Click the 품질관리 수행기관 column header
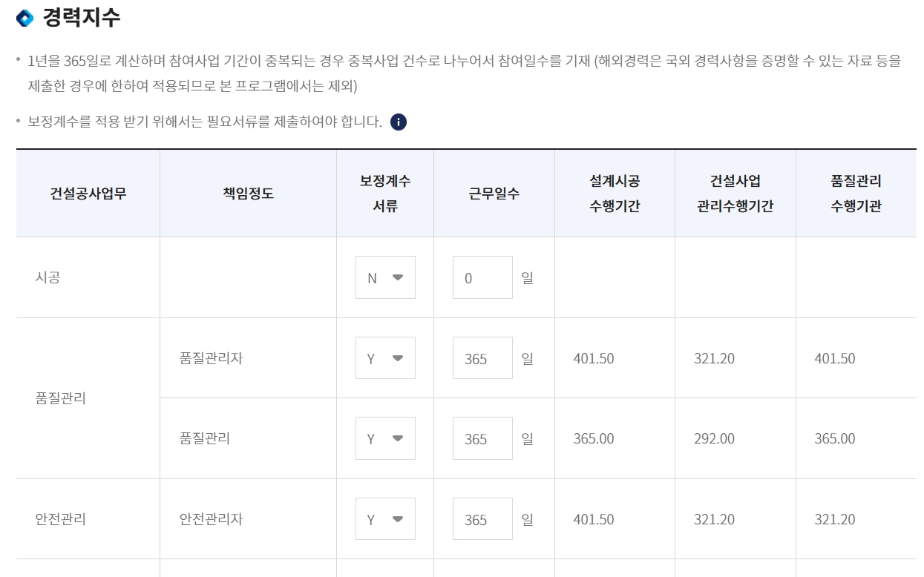The width and height of the screenshot is (924, 577). coord(857,193)
